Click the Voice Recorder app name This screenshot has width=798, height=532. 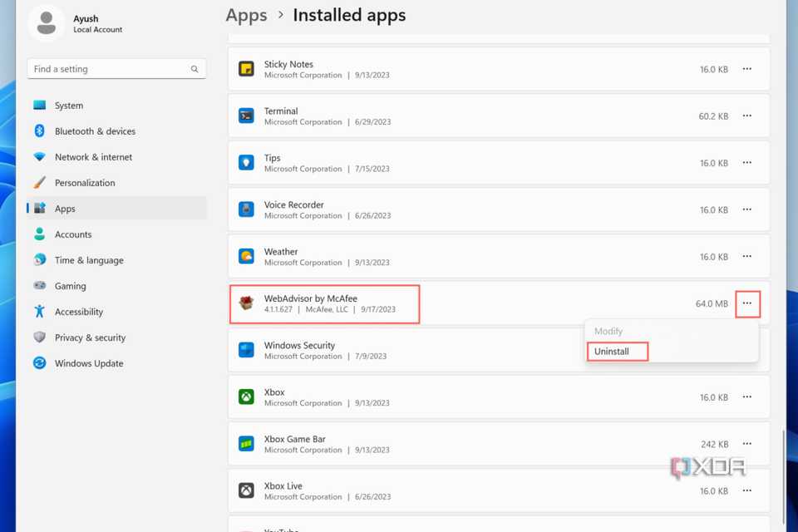click(293, 204)
